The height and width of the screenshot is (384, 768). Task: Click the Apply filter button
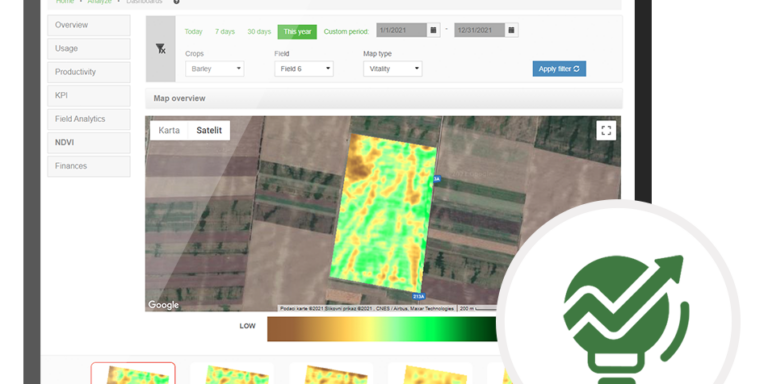tap(559, 69)
